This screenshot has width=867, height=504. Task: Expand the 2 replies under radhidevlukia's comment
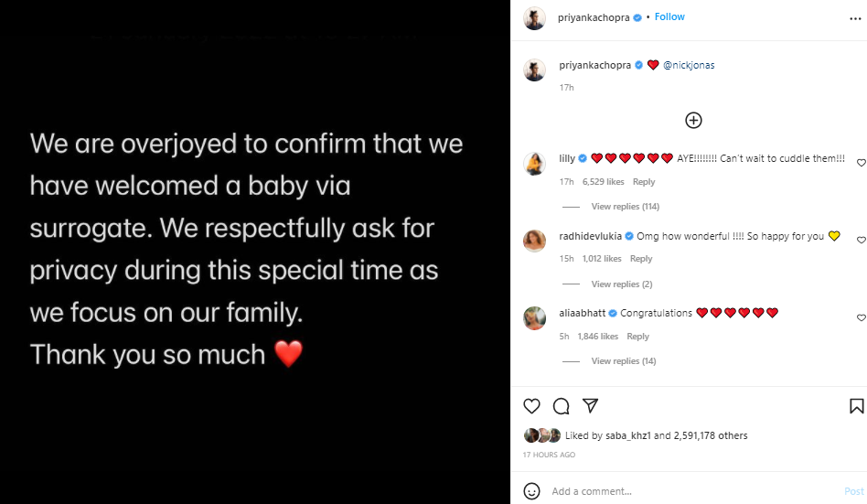[622, 284]
